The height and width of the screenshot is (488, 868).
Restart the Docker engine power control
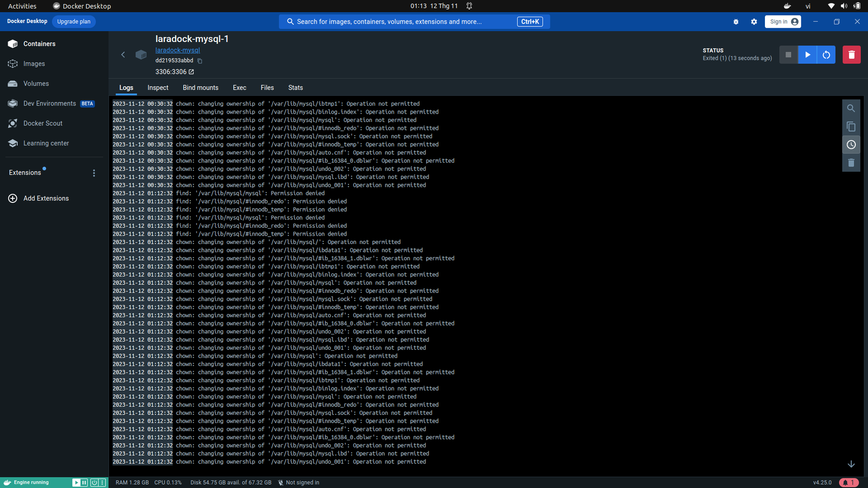point(94,482)
